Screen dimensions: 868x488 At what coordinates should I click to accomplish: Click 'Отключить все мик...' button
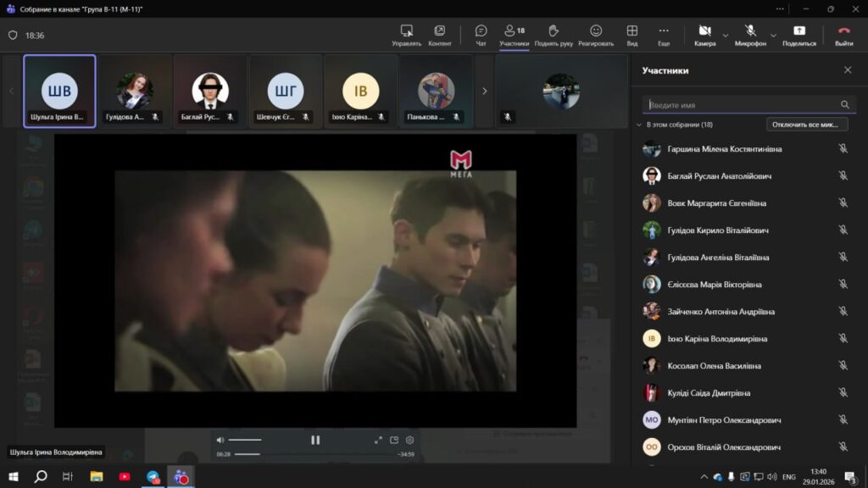pos(806,125)
